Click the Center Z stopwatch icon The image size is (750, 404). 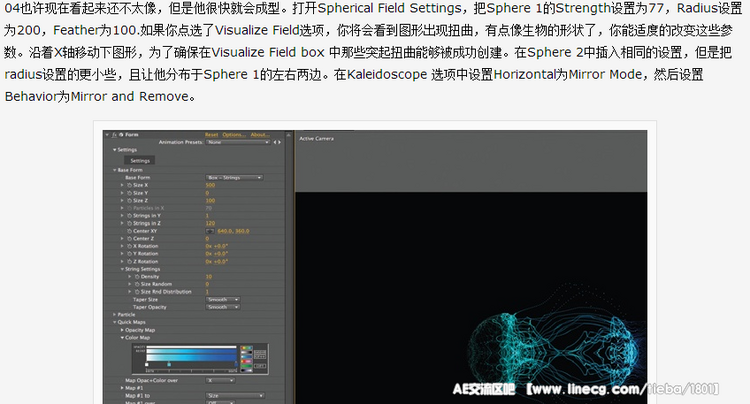coord(130,238)
